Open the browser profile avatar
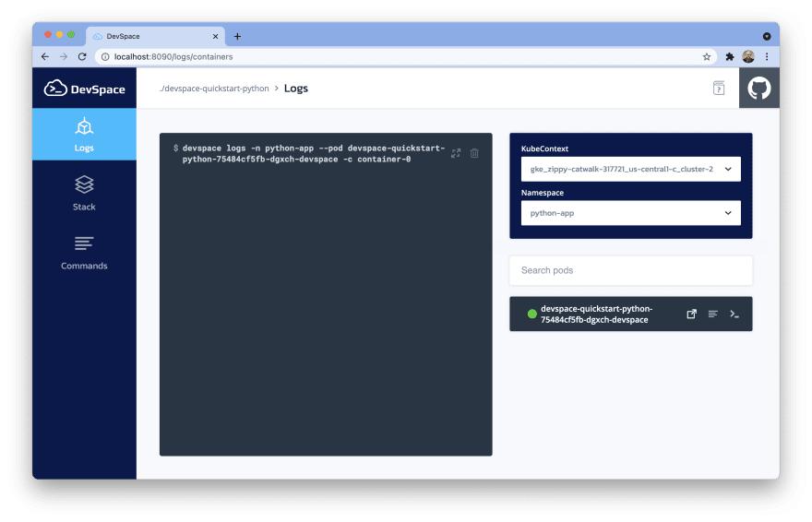This screenshot has width=812, height=522. 747,57
